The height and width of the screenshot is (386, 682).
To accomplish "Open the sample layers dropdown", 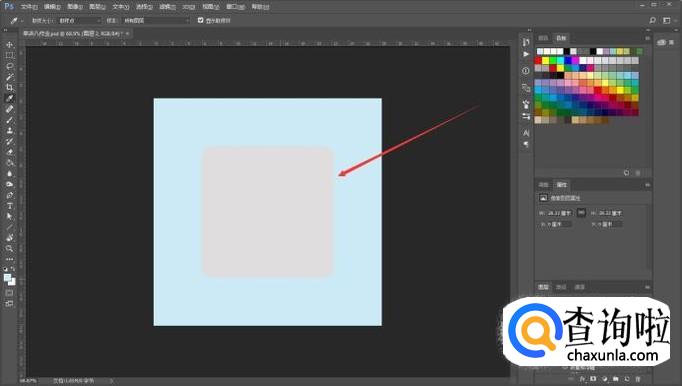I will click(157, 20).
